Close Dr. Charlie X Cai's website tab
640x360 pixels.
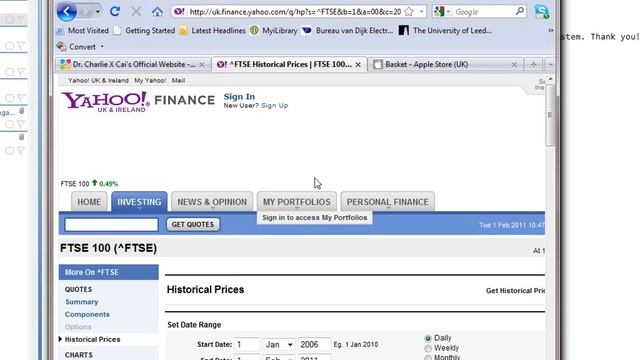coord(202,64)
